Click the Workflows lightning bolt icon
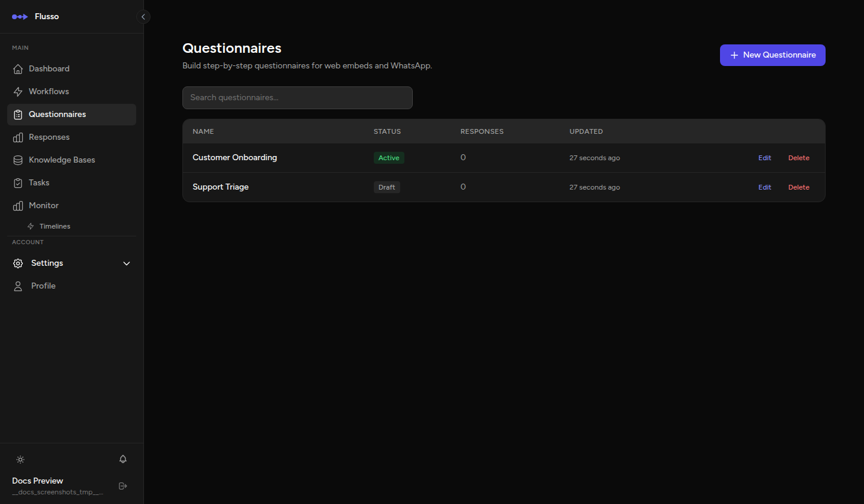 pos(18,92)
